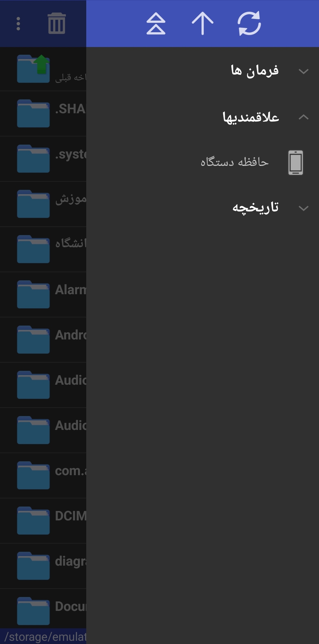Tap the refresh icon in top bar
The height and width of the screenshot is (644, 319).
point(249,23)
